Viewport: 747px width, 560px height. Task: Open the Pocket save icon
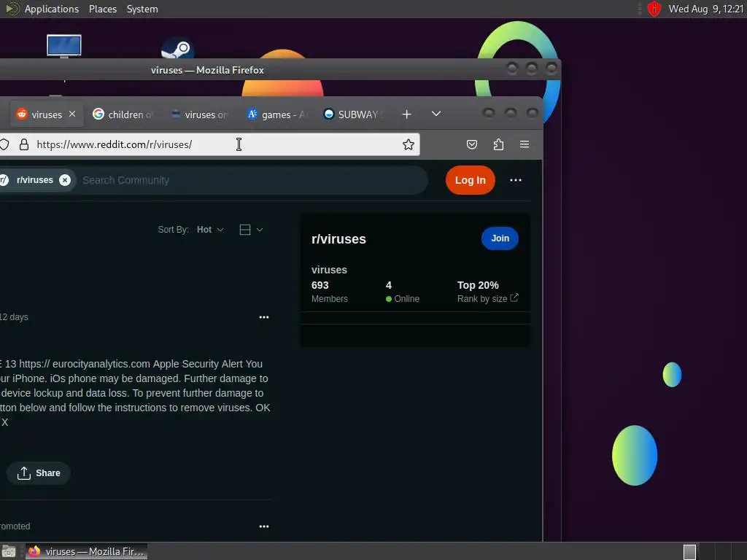coord(472,145)
